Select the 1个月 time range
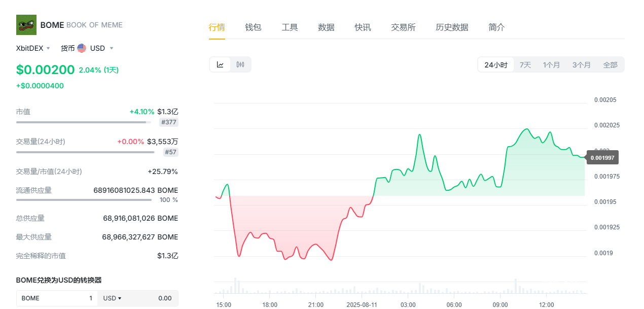Screen dimensions: 644x309 pyautogui.click(x=551, y=65)
